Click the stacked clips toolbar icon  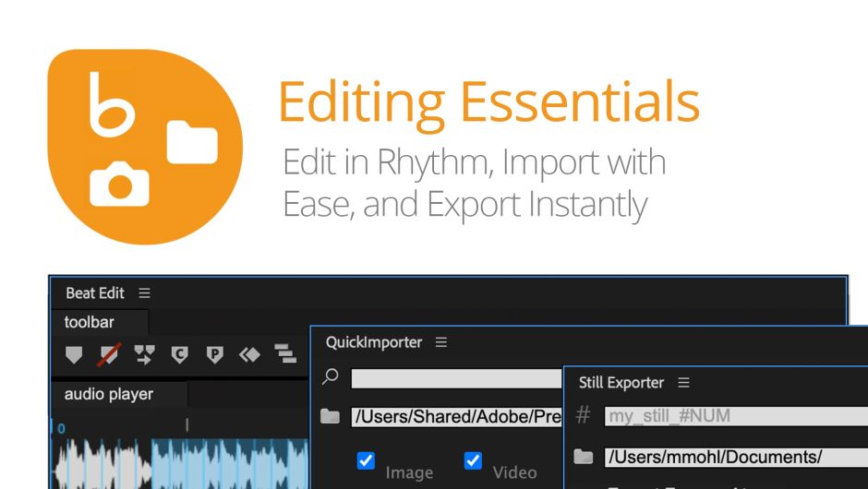click(285, 354)
